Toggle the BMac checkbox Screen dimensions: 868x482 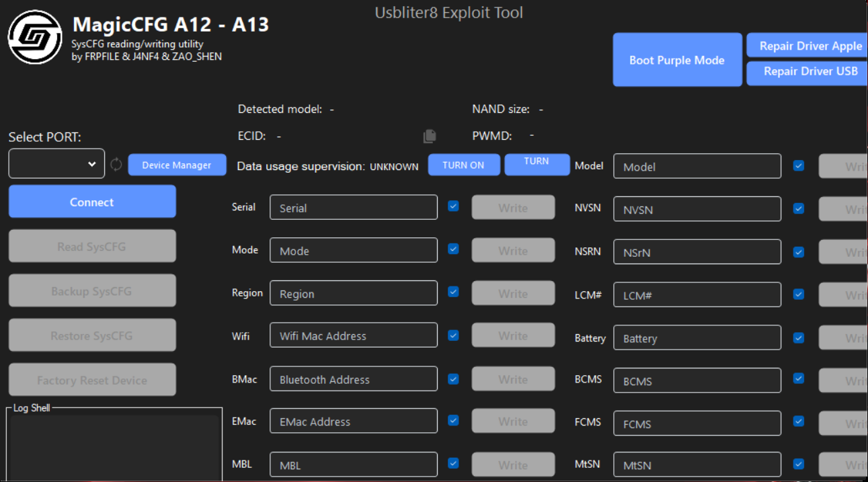(453, 378)
